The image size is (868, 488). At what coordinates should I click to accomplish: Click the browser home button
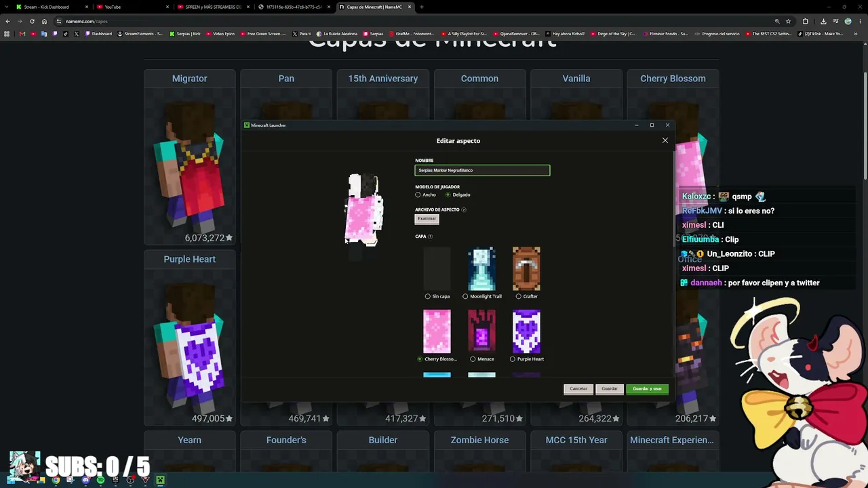[x=44, y=21]
